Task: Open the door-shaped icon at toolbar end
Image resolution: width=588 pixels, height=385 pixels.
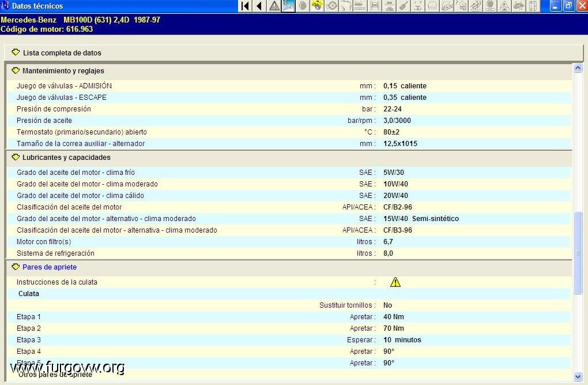Action: coord(533,6)
